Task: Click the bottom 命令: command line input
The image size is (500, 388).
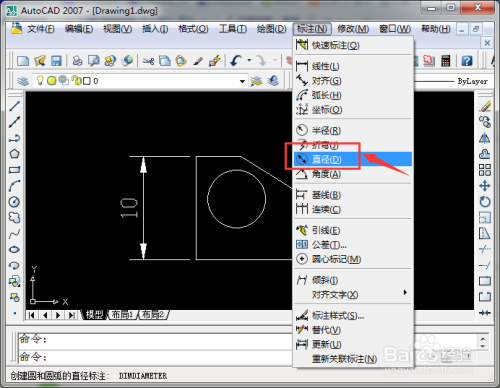Action: (155, 357)
